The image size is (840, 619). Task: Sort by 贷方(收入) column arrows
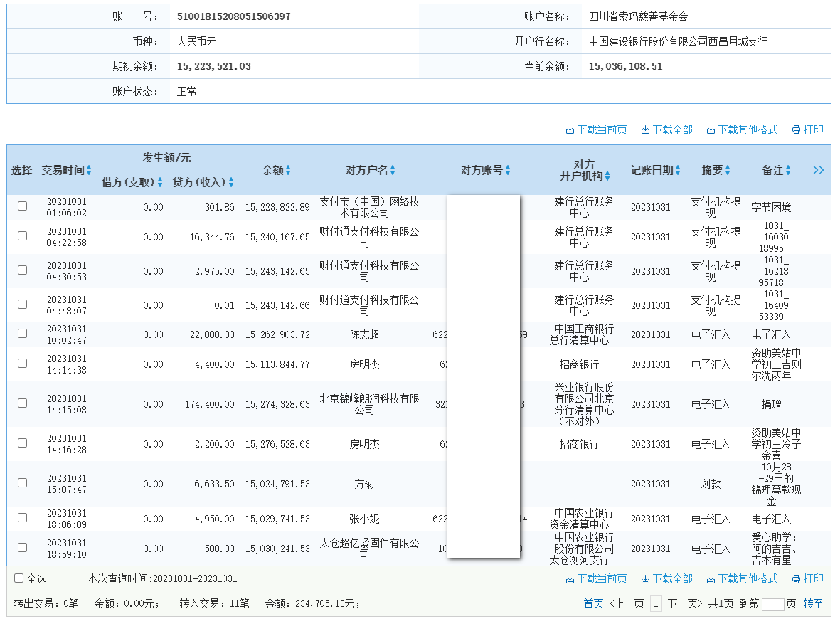(231, 182)
